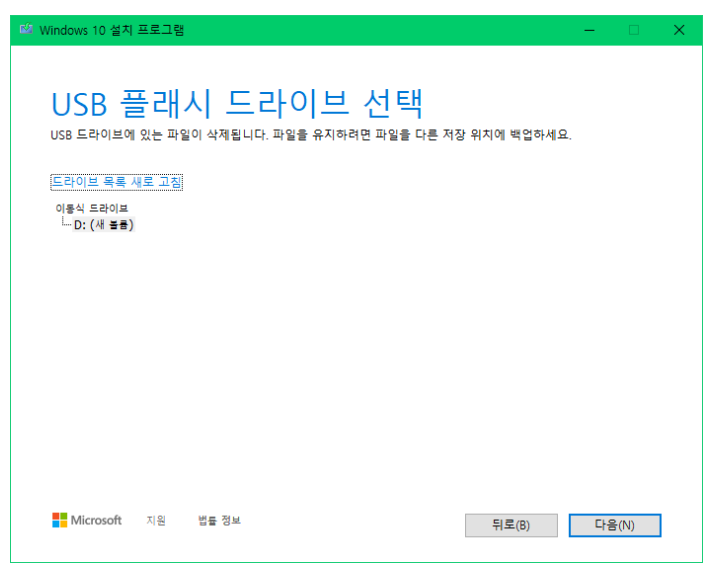Viewport: 716px width, 578px height.
Task: Close the Windows 10 setup window
Action: coord(679,30)
